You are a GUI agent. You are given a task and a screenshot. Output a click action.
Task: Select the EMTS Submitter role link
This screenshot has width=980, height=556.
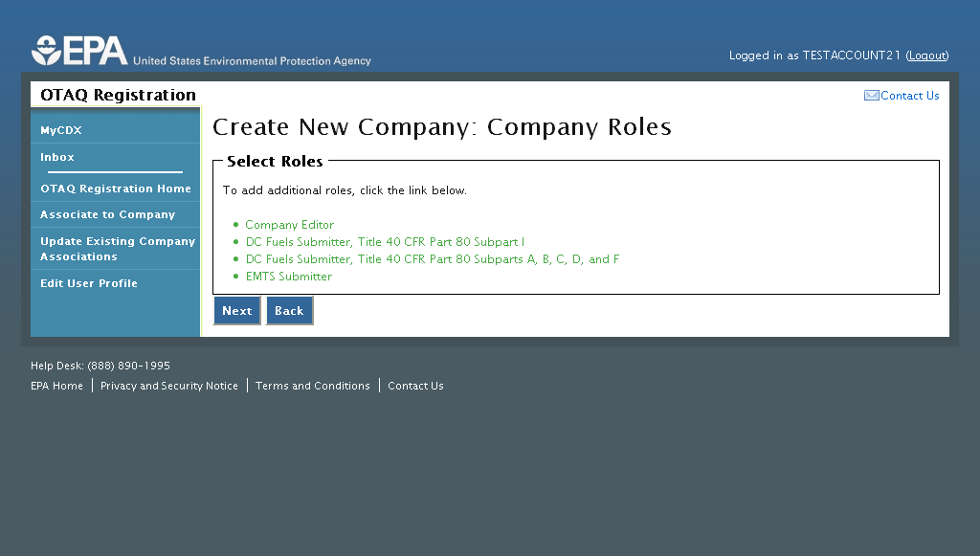coord(288,277)
